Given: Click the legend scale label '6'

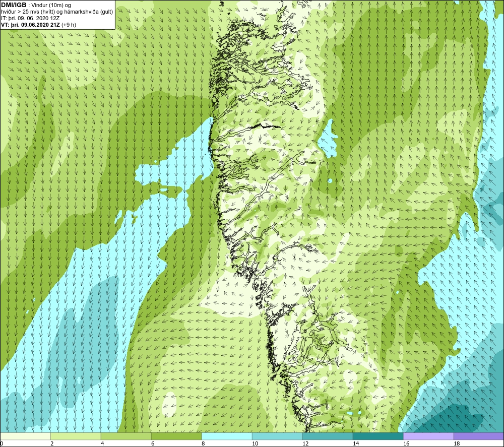Looking at the screenshot, I should 153,444.
